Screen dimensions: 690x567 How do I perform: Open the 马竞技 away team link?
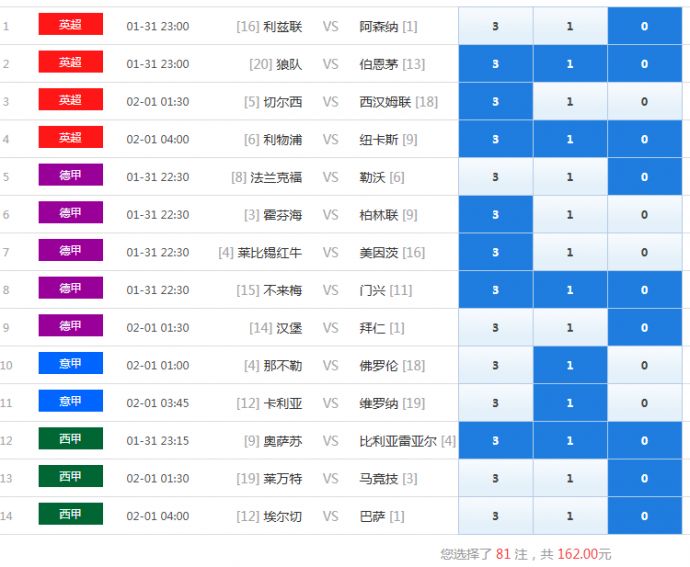coord(379,479)
